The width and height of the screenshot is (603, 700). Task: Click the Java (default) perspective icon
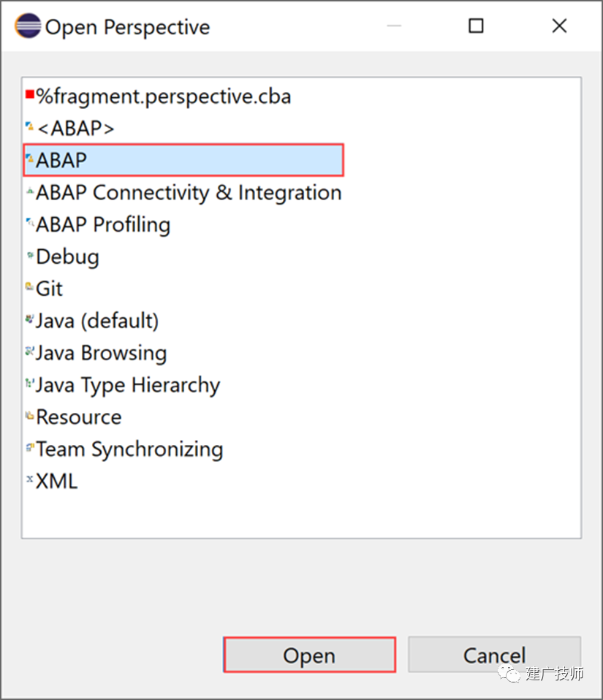pos(30,319)
